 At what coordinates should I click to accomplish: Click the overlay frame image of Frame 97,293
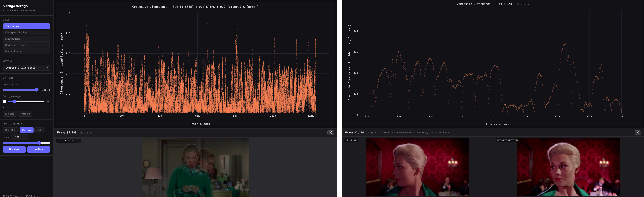click(x=195, y=167)
